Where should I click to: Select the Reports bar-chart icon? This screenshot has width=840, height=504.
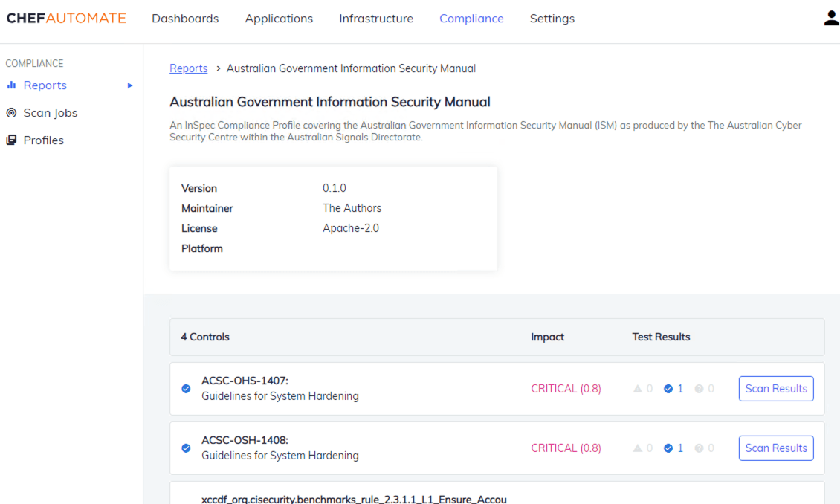(12, 85)
